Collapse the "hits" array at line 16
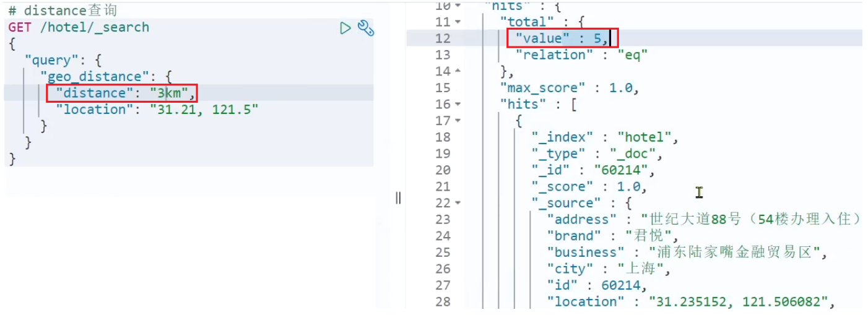Image resolution: width=868 pixels, height=315 pixels. point(458,104)
